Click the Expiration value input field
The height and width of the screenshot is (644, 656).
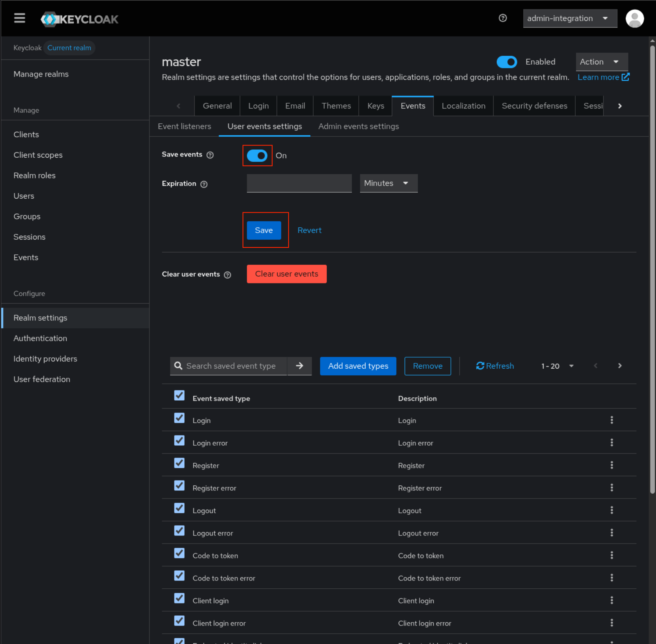pos(299,183)
